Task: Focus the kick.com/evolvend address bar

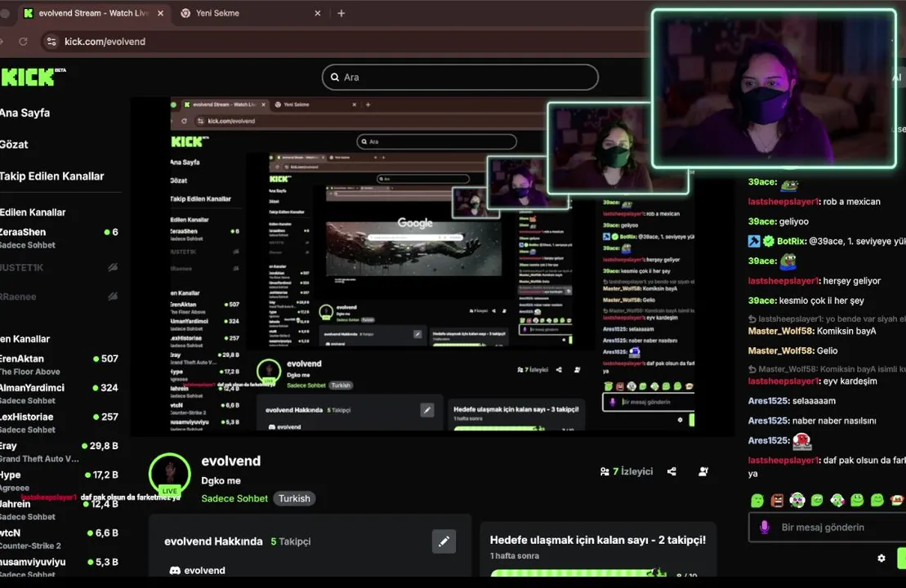Action: 105,42
